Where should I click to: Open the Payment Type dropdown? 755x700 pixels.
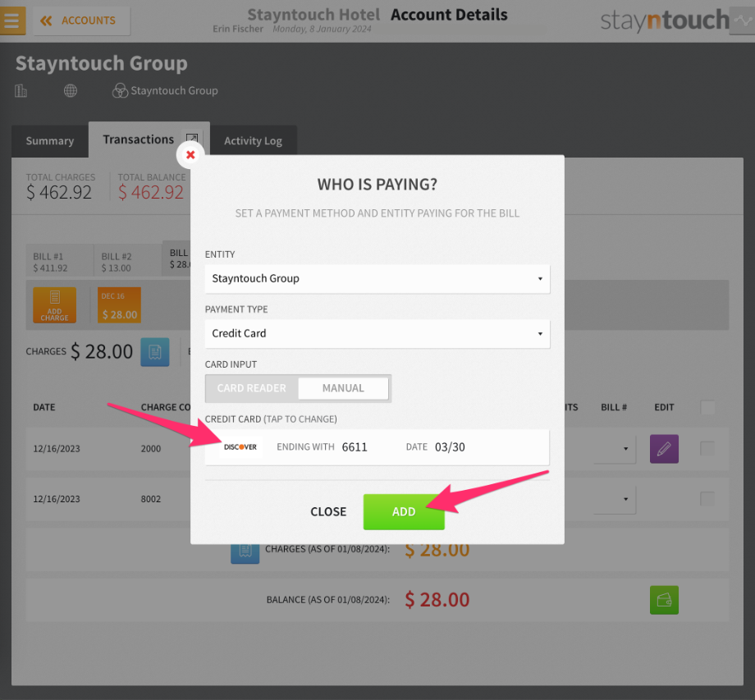click(x=377, y=334)
